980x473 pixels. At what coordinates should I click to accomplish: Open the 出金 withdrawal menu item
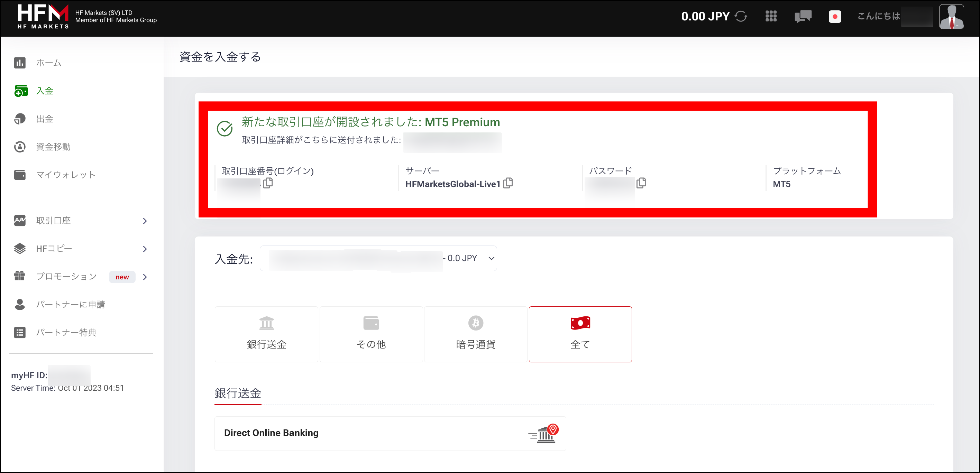tap(45, 119)
